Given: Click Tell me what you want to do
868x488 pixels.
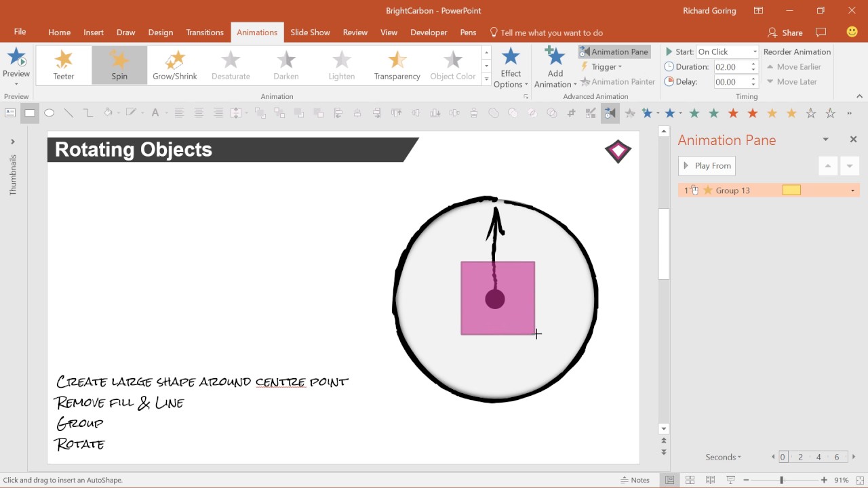Looking at the screenshot, I should [546, 32].
